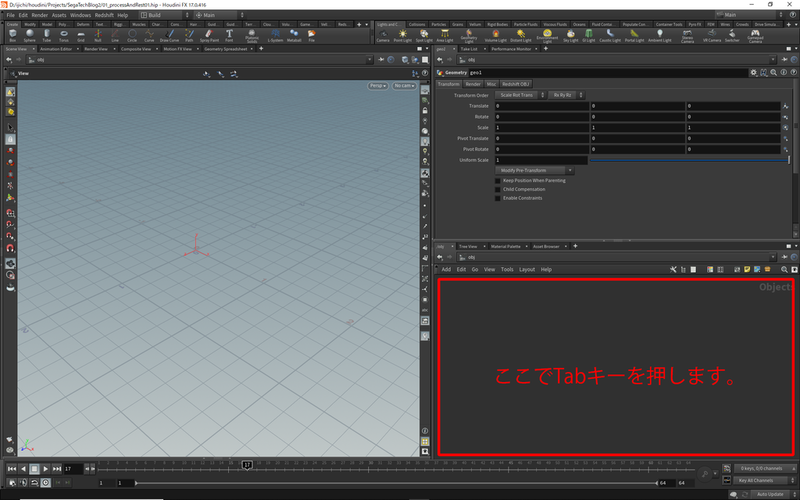
Task: Open the parameter pane gear menu
Action: click(754, 72)
